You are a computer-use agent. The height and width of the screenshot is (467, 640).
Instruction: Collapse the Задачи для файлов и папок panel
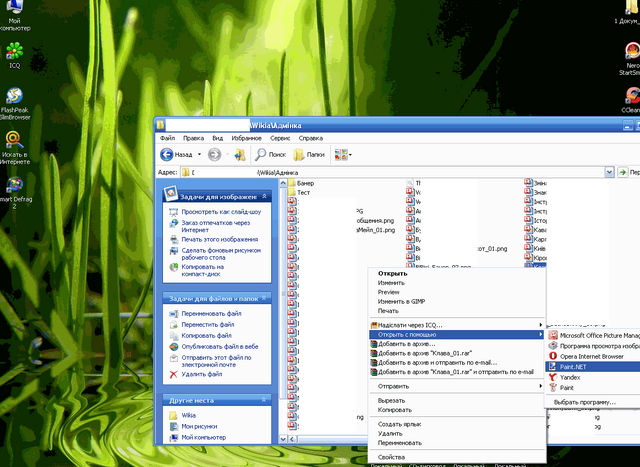point(264,298)
